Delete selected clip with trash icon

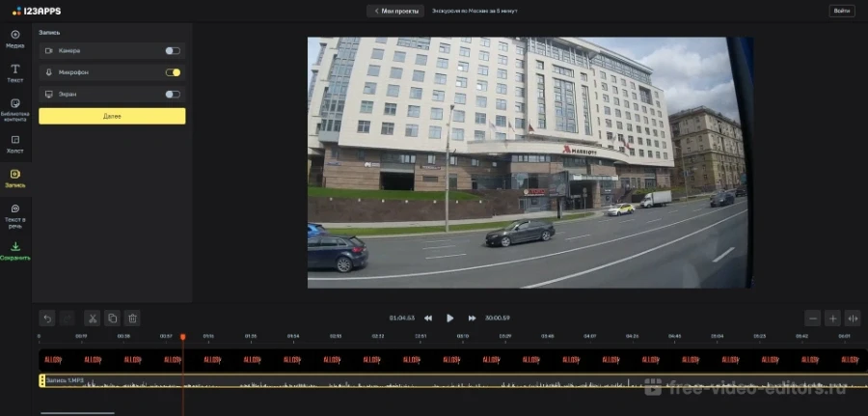click(132, 318)
